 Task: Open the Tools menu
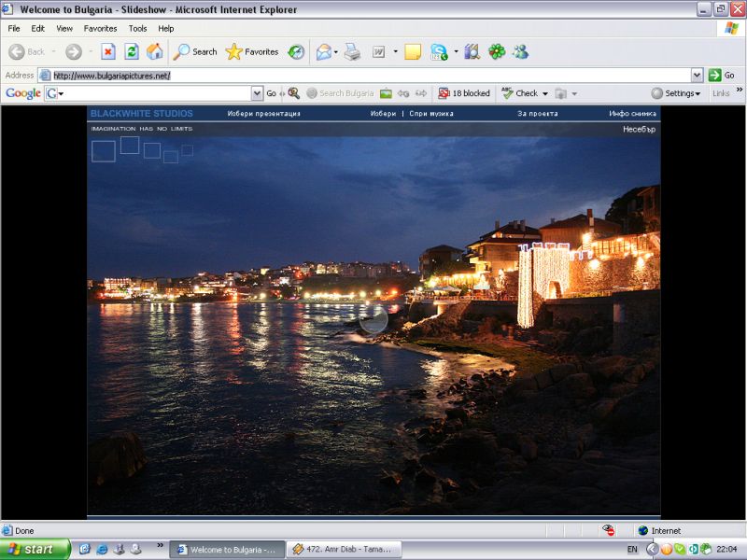click(x=137, y=29)
